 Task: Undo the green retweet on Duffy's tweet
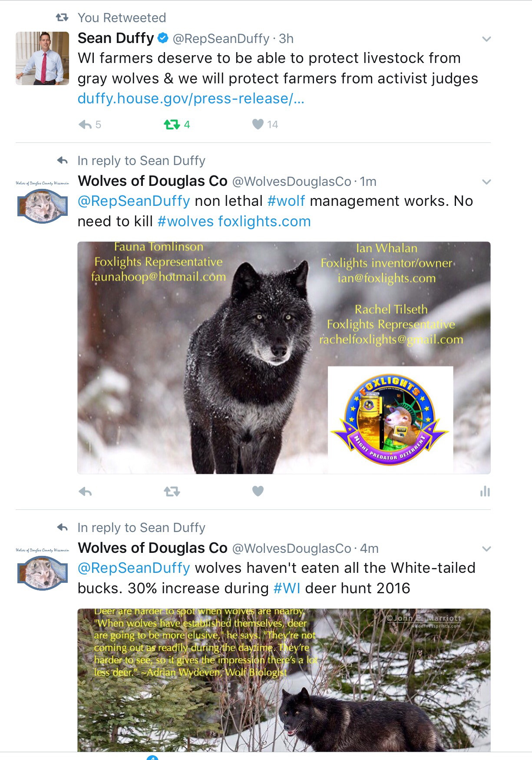pos(172,125)
